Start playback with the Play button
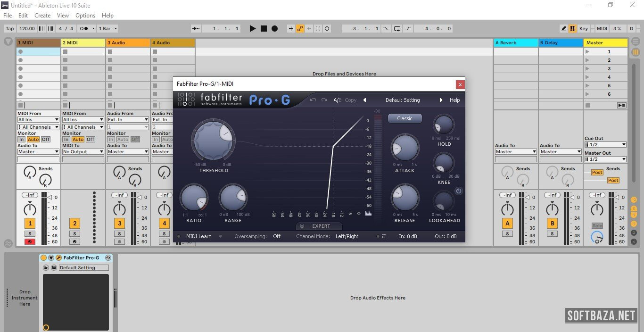This screenshot has width=644, height=332. click(x=253, y=28)
